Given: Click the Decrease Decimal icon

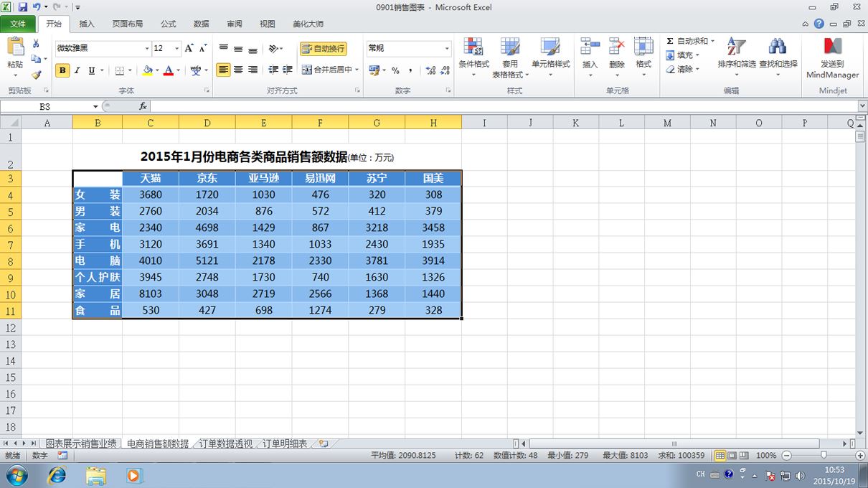Looking at the screenshot, I should click(x=445, y=70).
